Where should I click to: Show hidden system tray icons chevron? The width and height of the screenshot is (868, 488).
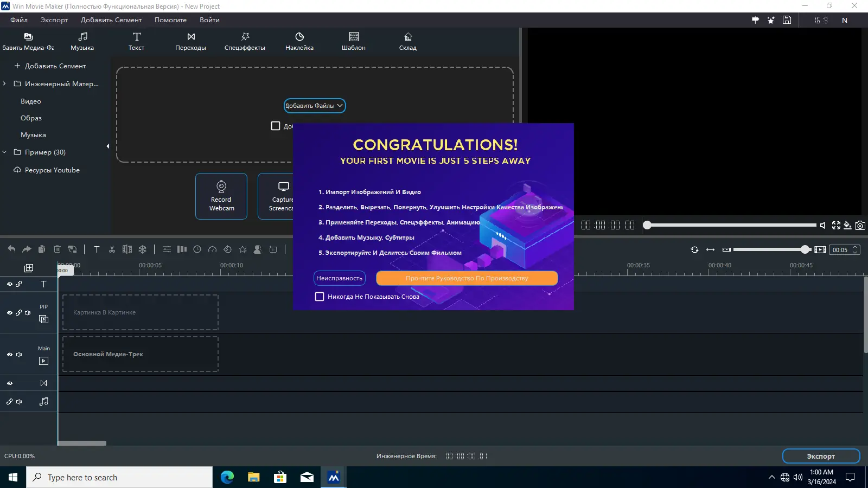pyautogui.click(x=772, y=478)
